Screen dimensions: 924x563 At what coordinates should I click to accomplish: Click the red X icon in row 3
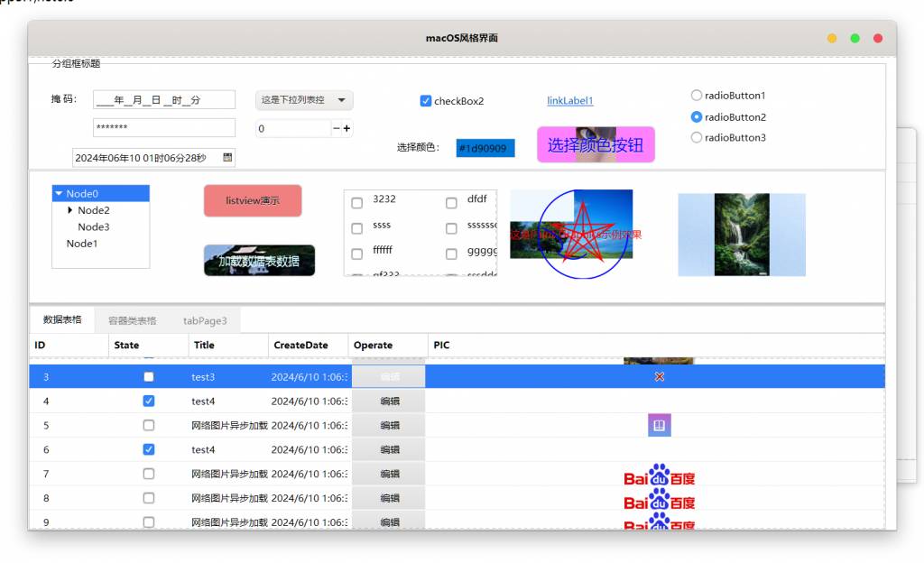pos(659,376)
